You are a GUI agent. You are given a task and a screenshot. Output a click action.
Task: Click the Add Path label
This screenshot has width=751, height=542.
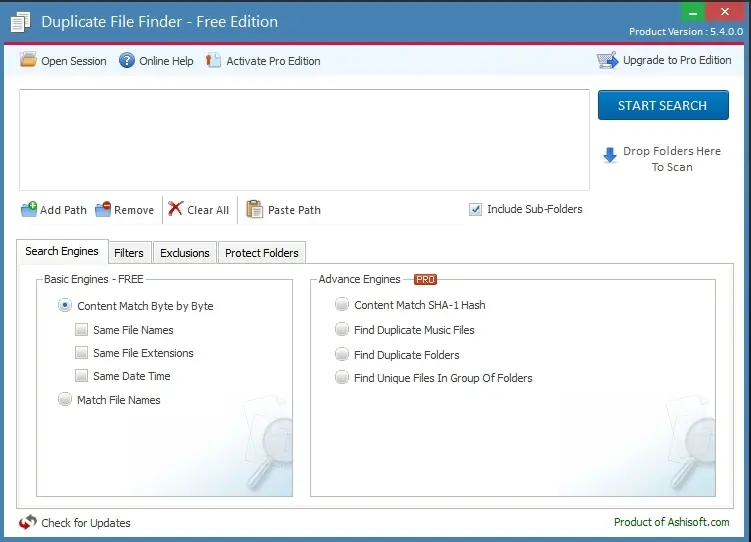coord(63,210)
